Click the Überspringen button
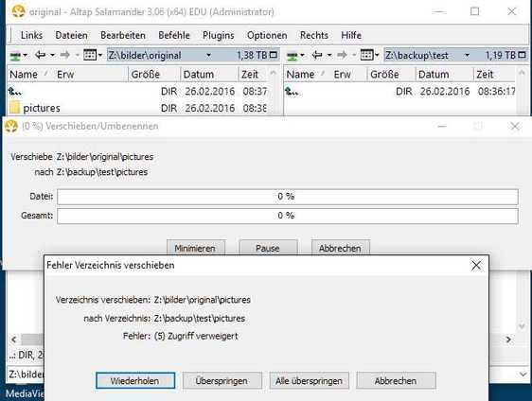532x401 pixels. (222, 380)
